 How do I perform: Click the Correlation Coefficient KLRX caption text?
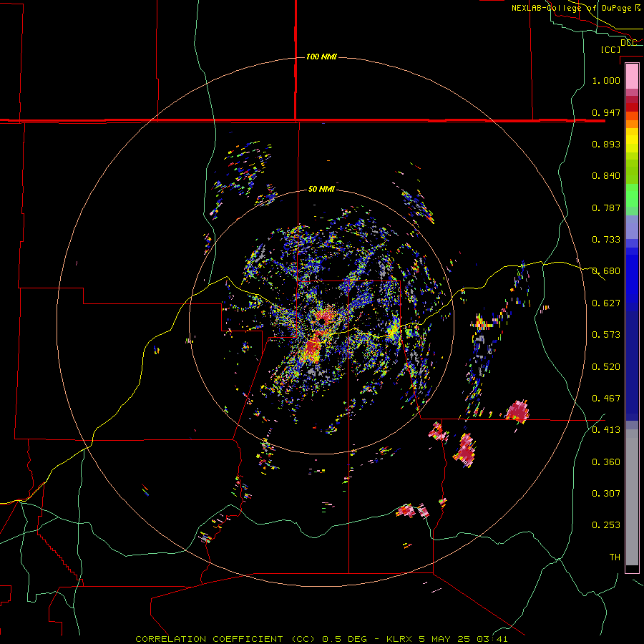coord(321,639)
